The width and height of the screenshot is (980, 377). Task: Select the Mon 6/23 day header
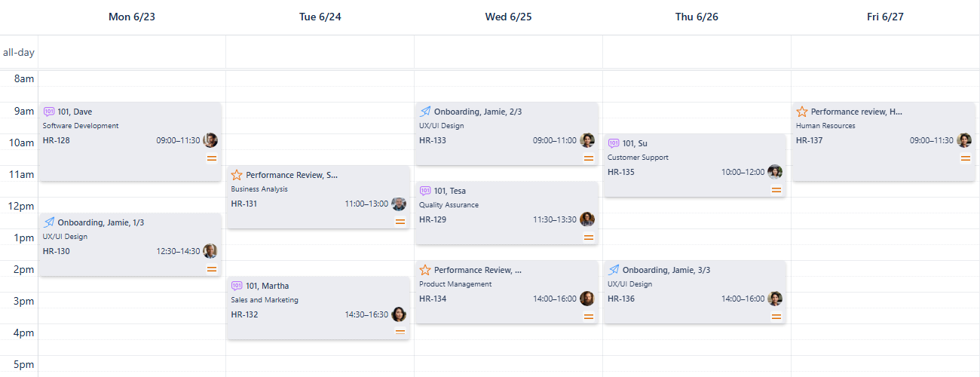(132, 17)
